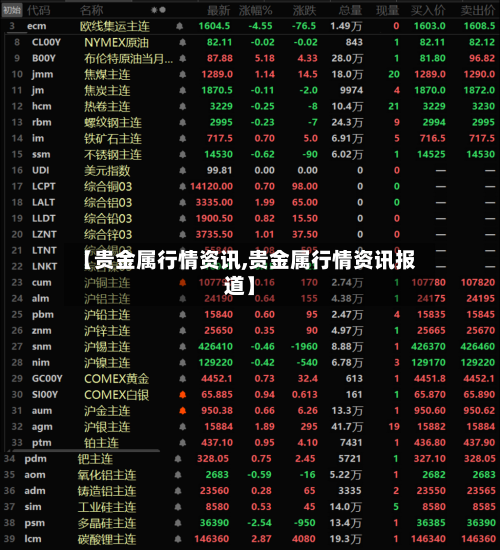Click bell icon in 综合铜03 row

click(x=182, y=187)
